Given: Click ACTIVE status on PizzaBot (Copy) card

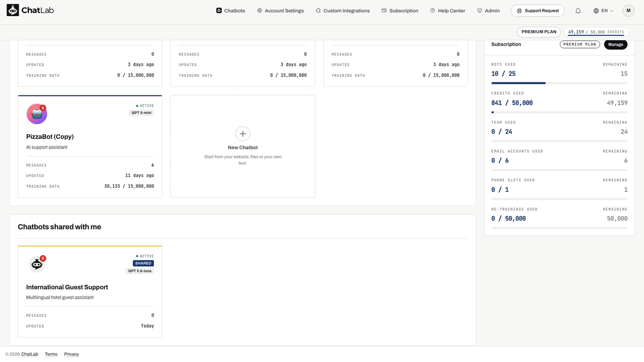Looking at the screenshot, I should click(145, 106).
